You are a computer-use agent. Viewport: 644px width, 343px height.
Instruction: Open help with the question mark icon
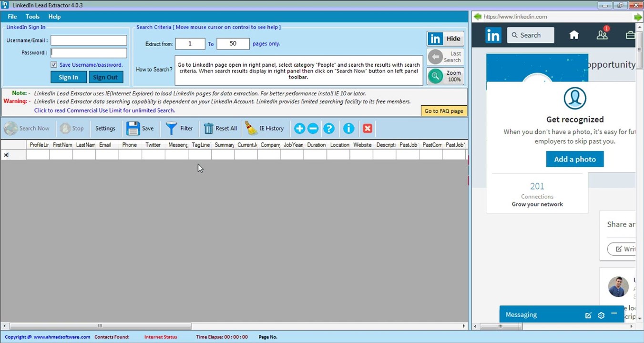pos(329,128)
